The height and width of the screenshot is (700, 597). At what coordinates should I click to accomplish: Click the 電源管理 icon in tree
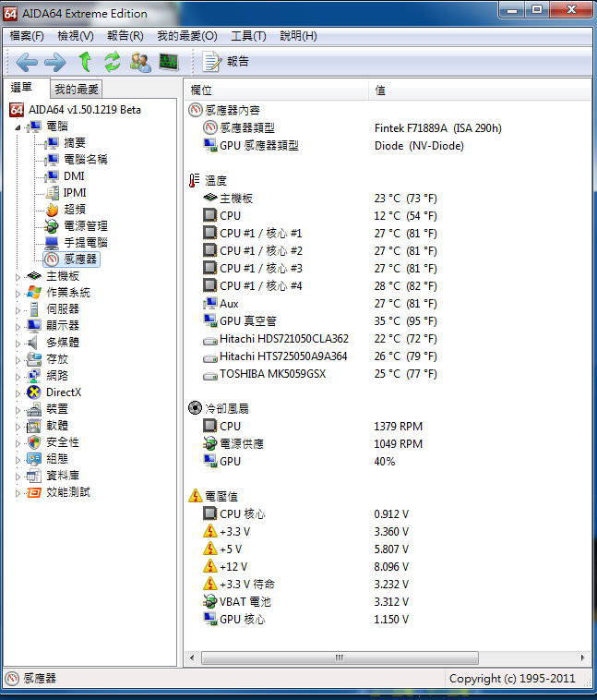click(52, 227)
